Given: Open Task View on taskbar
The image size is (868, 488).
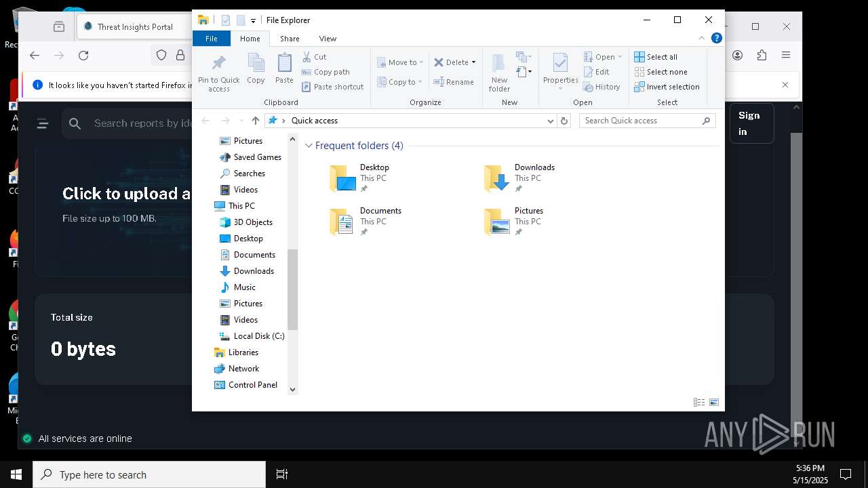Looking at the screenshot, I should click(x=282, y=474).
